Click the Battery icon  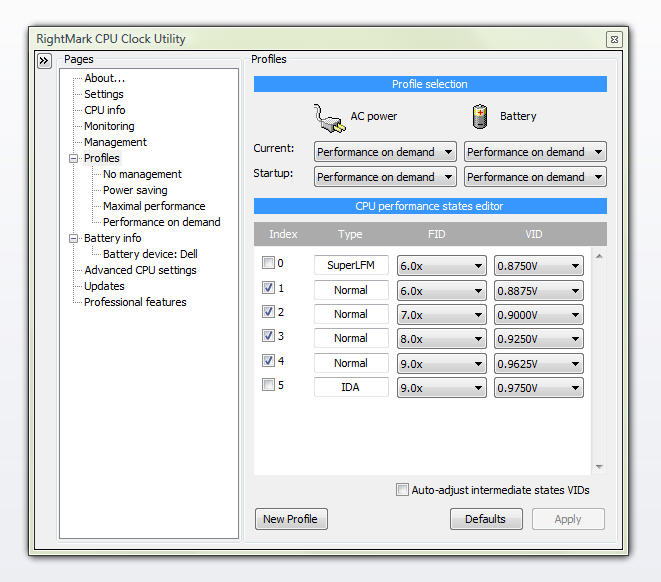point(480,116)
